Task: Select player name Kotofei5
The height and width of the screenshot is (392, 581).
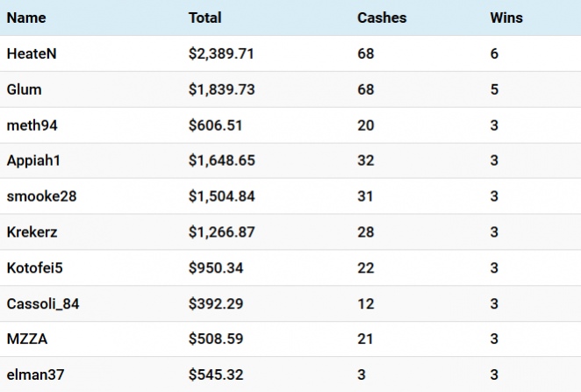Action: point(35,268)
